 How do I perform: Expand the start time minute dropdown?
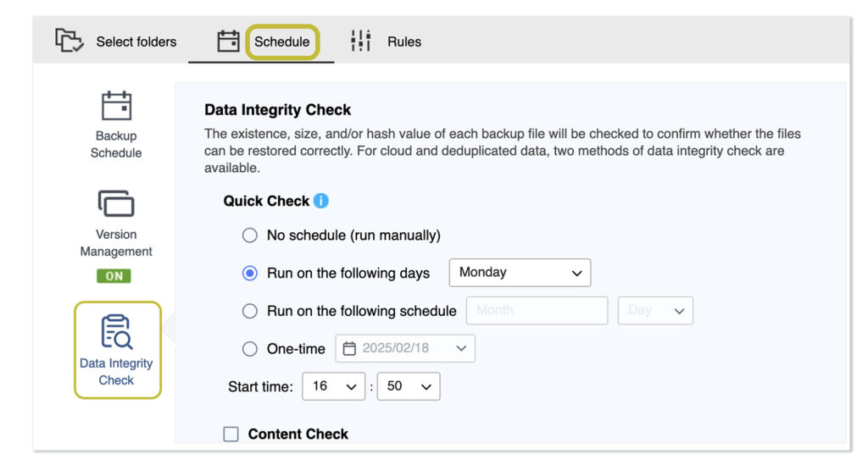(409, 386)
